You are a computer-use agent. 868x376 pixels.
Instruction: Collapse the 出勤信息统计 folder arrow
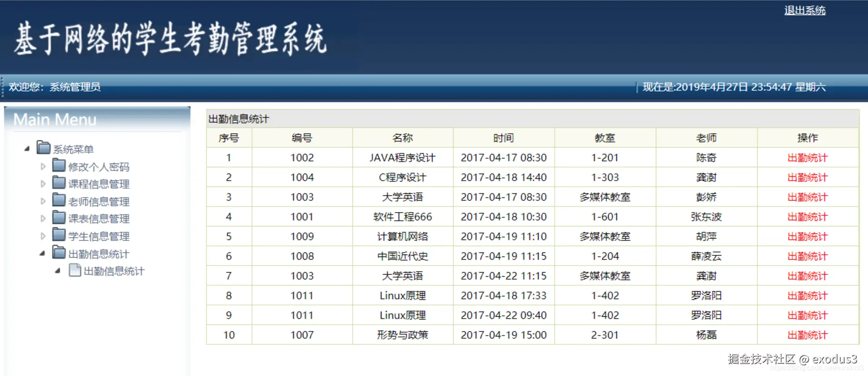point(43,253)
